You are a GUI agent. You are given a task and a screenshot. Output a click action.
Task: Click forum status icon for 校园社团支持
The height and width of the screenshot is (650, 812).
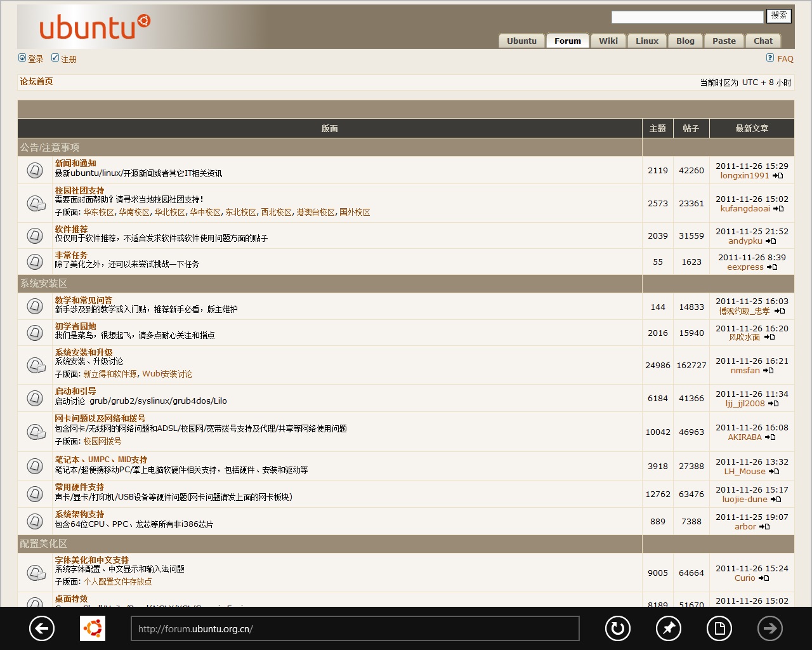(x=36, y=203)
